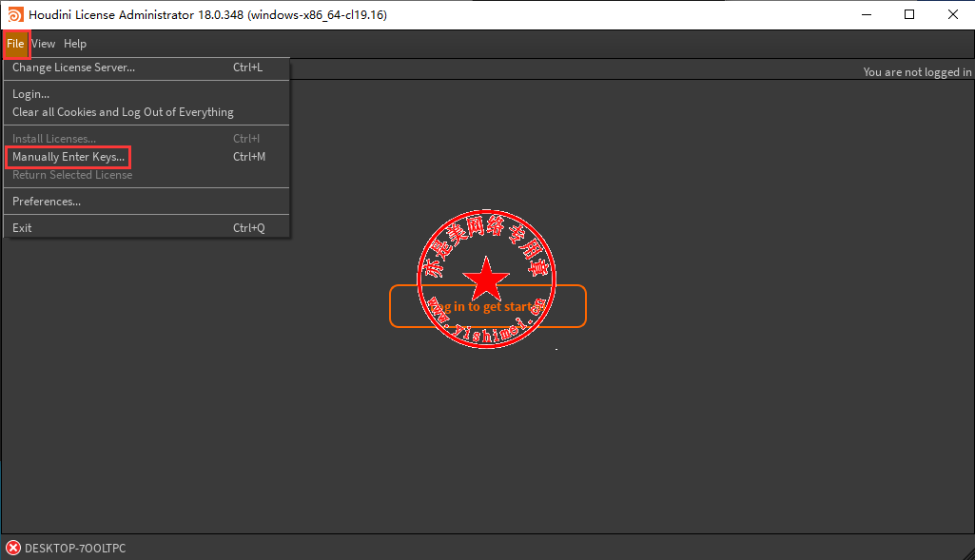Click the DESKTOP-7OOLTPC server name in the status bar

pyautogui.click(x=75, y=549)
